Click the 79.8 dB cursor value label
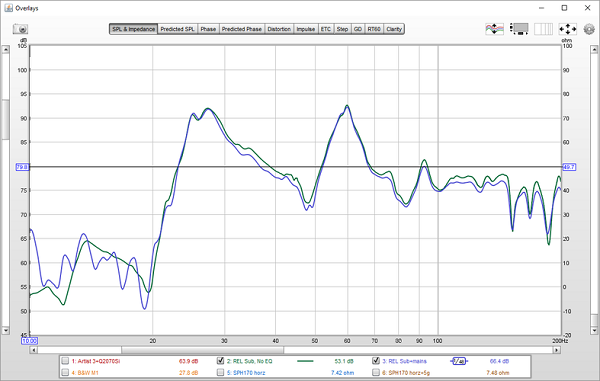 pos(22,167)
